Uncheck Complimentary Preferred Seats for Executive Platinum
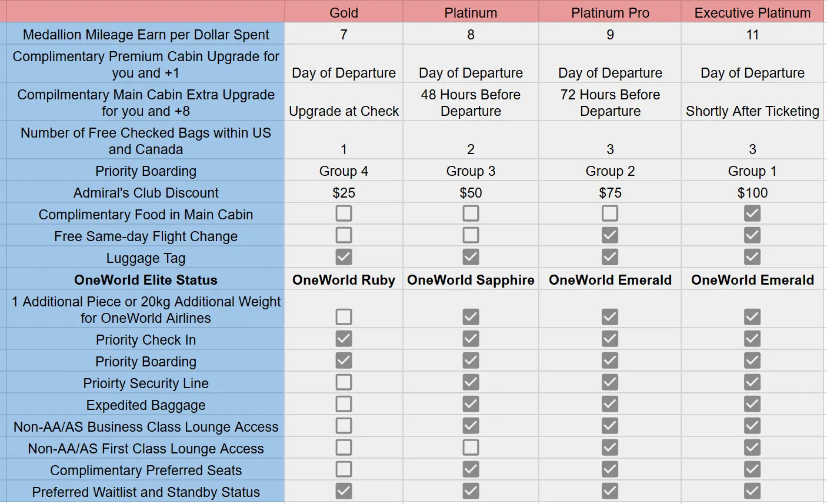This screenshot has height=504, width=827. point(752,469)
